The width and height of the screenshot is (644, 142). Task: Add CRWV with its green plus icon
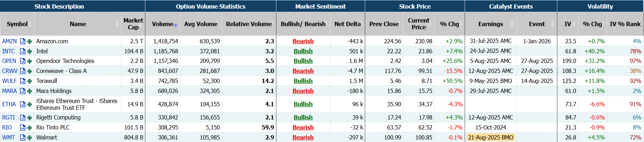(x=30, y=71)
